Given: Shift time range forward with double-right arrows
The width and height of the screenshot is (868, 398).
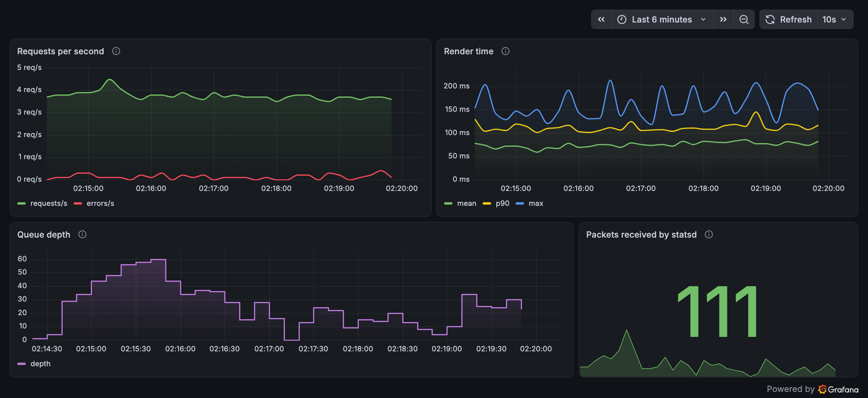Looking at the screenshot, I should (x=723, y=19).
